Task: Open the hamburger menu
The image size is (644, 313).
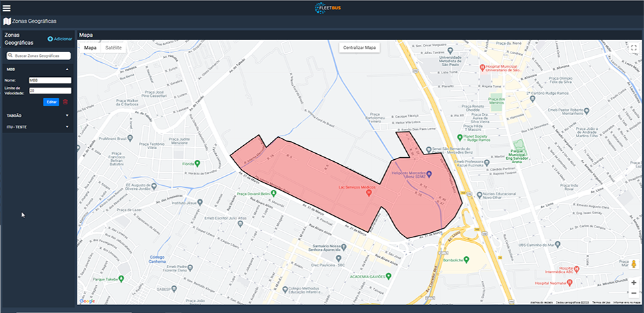Action: tap(7, 7)
